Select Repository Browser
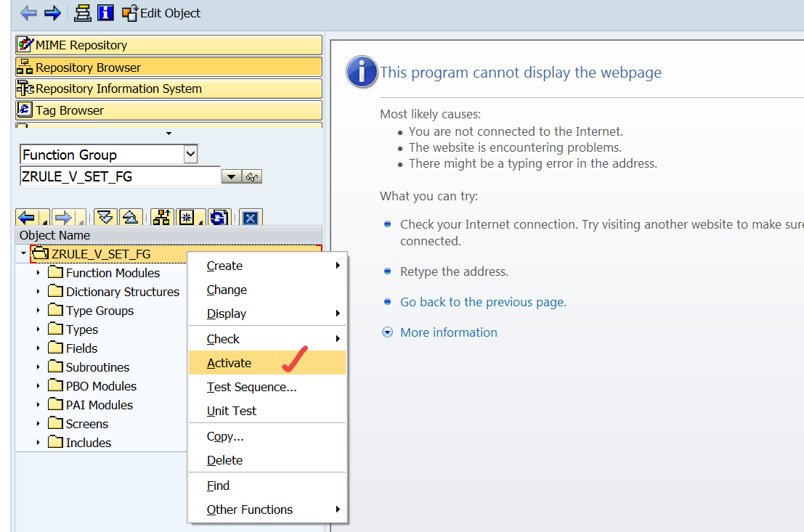This screenshot has height=532, width=804. tap(168, 67)
